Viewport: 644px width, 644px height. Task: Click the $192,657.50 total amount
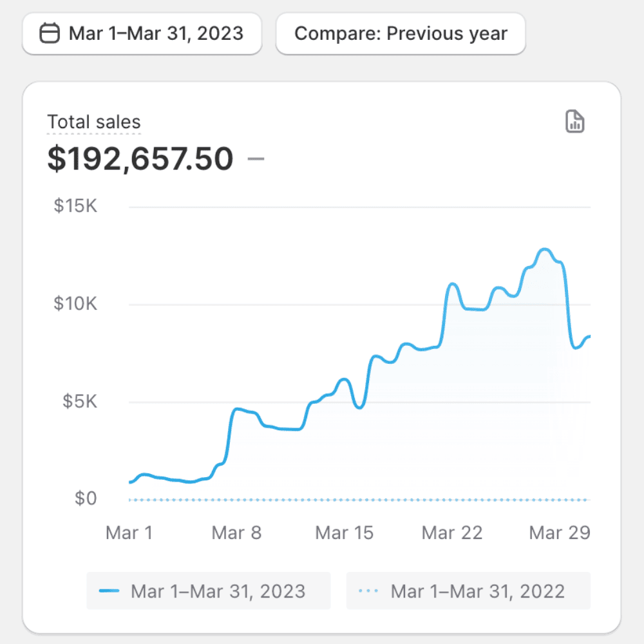point(140,159)
